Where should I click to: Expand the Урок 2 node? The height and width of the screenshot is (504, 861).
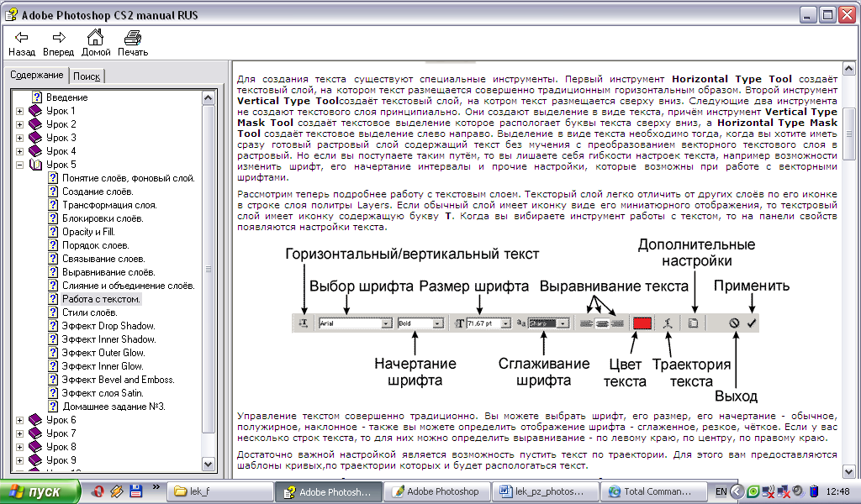point(20,124)
